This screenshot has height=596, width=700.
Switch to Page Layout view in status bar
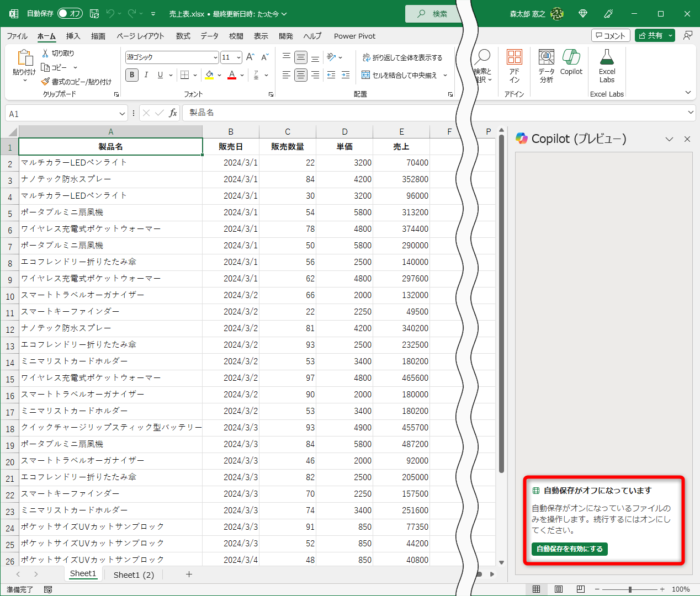[x=558, y=589]
